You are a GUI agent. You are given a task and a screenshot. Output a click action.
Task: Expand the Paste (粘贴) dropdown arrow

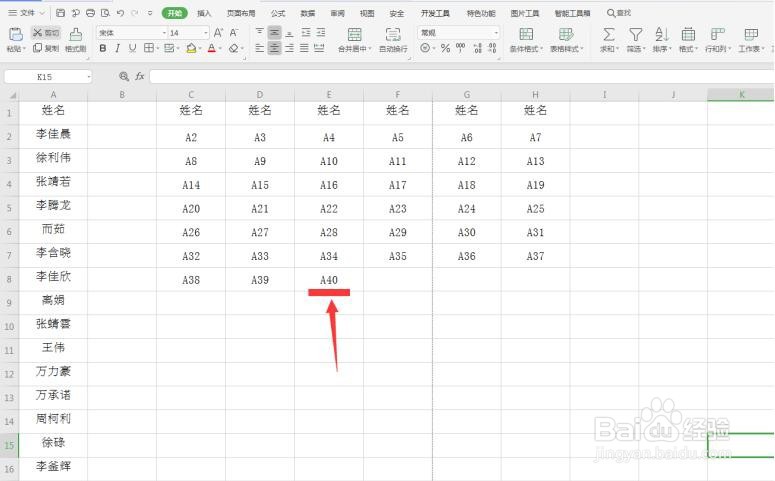[x=24, y=48]
